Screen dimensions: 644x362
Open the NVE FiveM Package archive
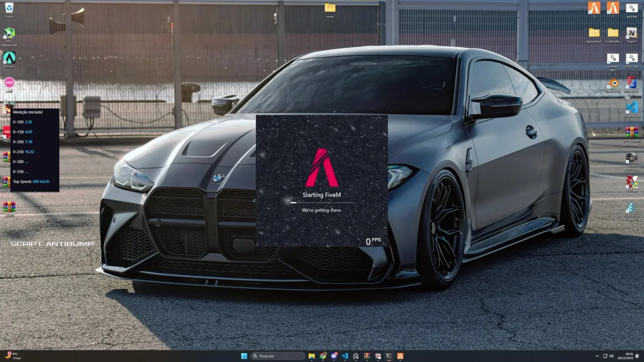pyautogui.click(x=632, y=136)
